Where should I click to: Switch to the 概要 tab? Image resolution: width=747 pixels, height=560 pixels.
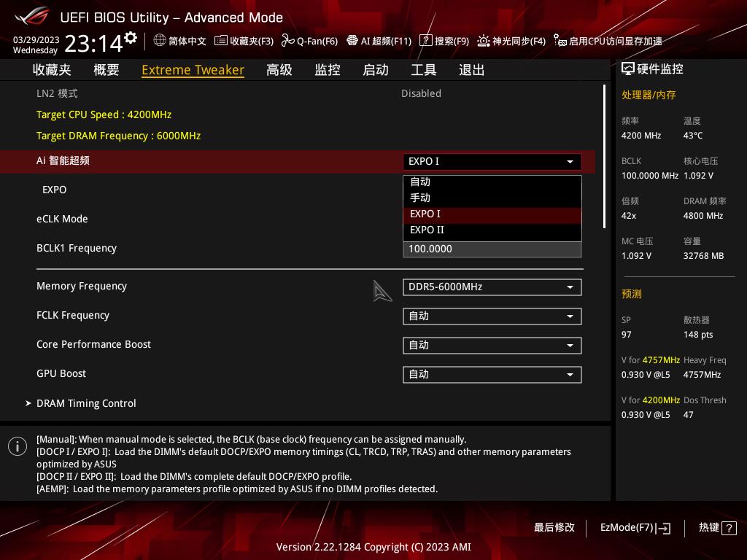tap(107, 70)
